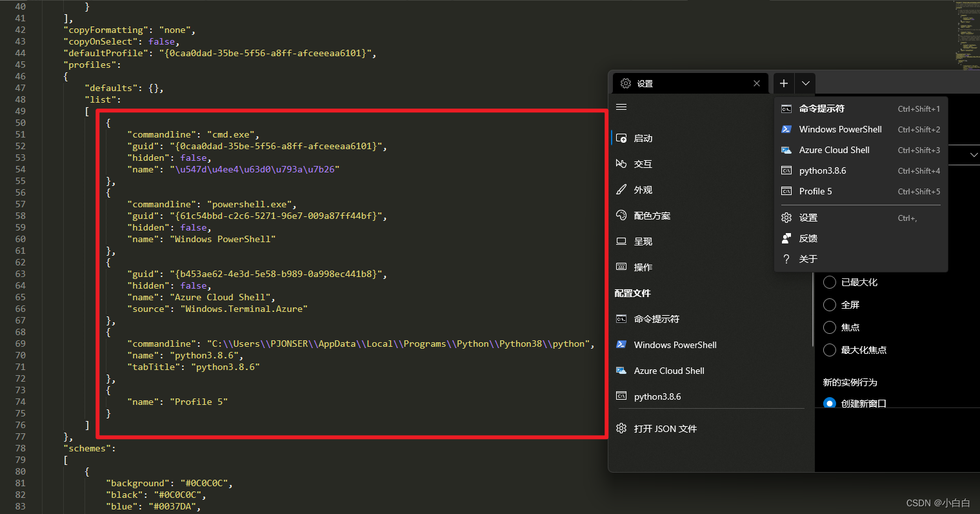Click the question mark icon beside 关于

click(x=786, y=259)
